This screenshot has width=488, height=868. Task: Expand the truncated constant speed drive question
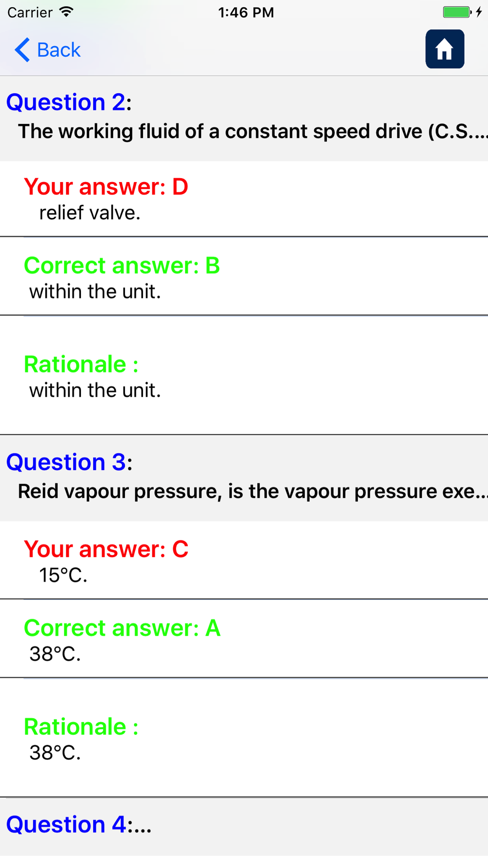pyautogui.click(x=253, y=131)
